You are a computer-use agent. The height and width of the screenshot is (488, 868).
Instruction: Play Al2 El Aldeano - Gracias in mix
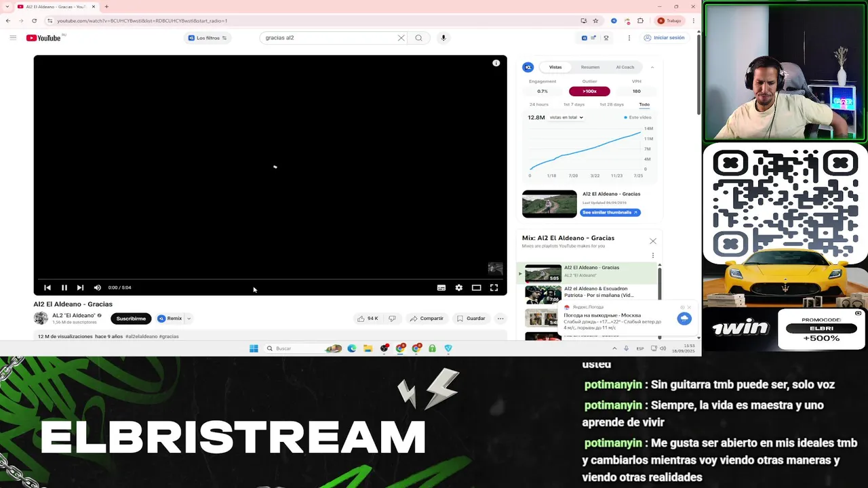tap(588, 273)
